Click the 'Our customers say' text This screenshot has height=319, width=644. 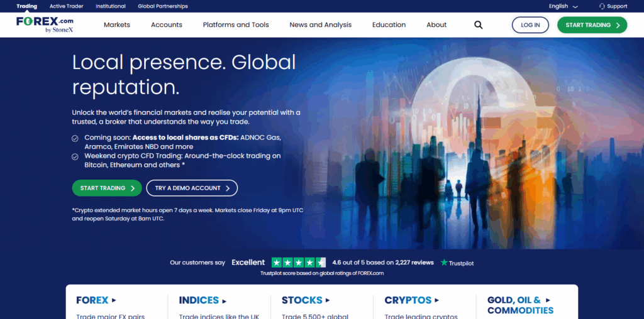(197, 262)
